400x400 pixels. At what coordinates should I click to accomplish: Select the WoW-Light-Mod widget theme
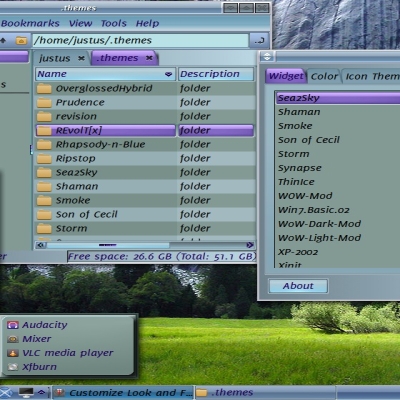coord(338,238)
